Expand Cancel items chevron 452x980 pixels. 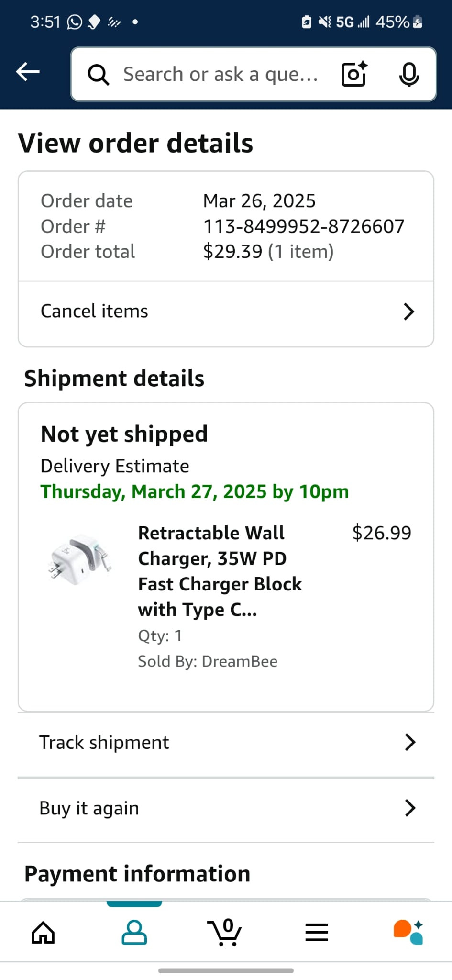click(x=409, y=312)
